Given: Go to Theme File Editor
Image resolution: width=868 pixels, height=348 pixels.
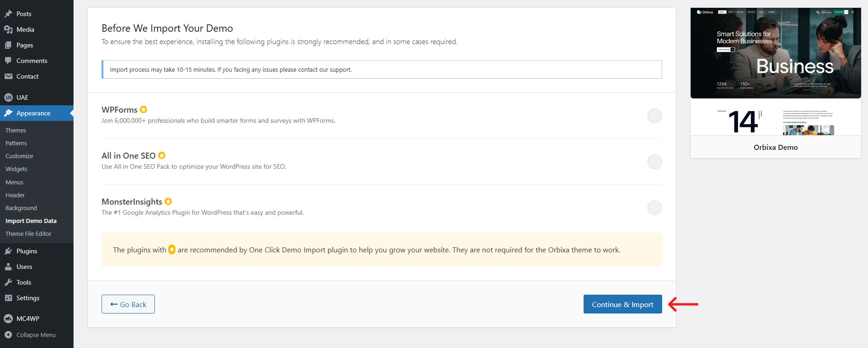Looking at the screenshot, I should (x=28, y=234).
